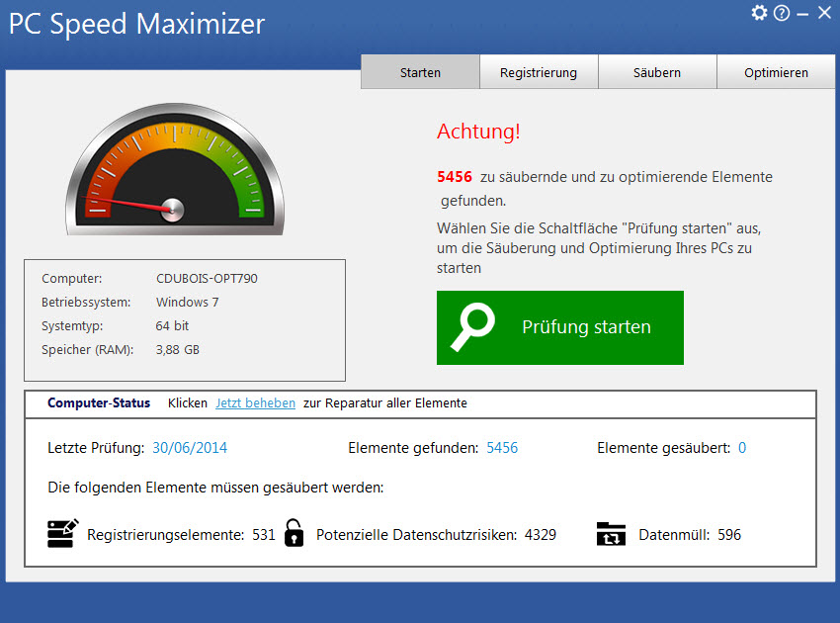The image size is (840, 623).
Task: Close the PC Speed Maximizer window
Action: (824, 12)
